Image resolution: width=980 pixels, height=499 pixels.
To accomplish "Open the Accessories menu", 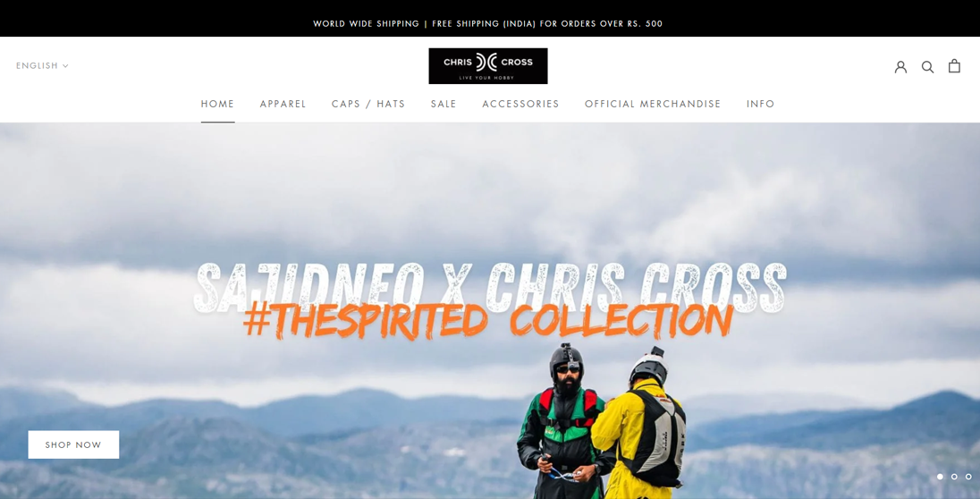I will tap(520, 104).
